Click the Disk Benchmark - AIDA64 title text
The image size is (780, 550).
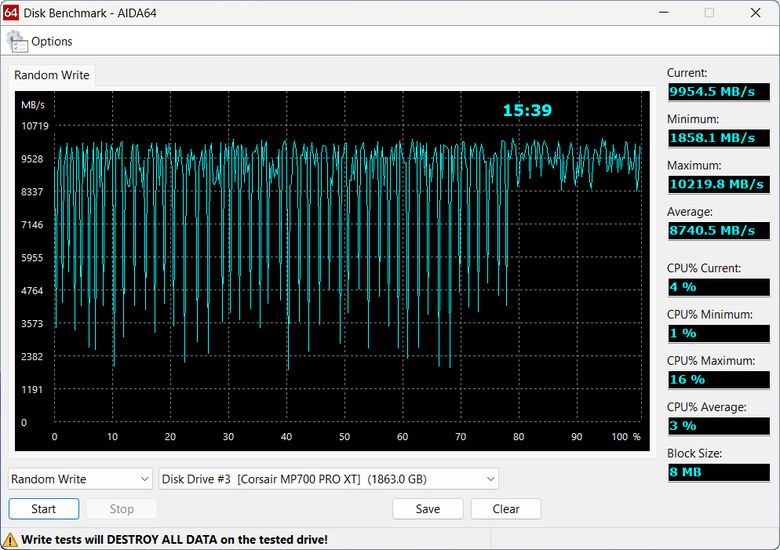pos(90,13)
